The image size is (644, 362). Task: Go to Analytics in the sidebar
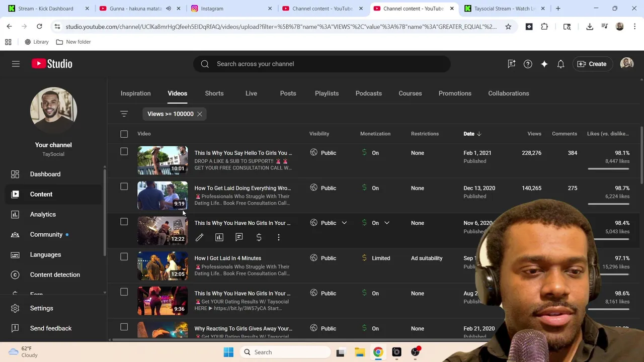[x=53, y=214]
